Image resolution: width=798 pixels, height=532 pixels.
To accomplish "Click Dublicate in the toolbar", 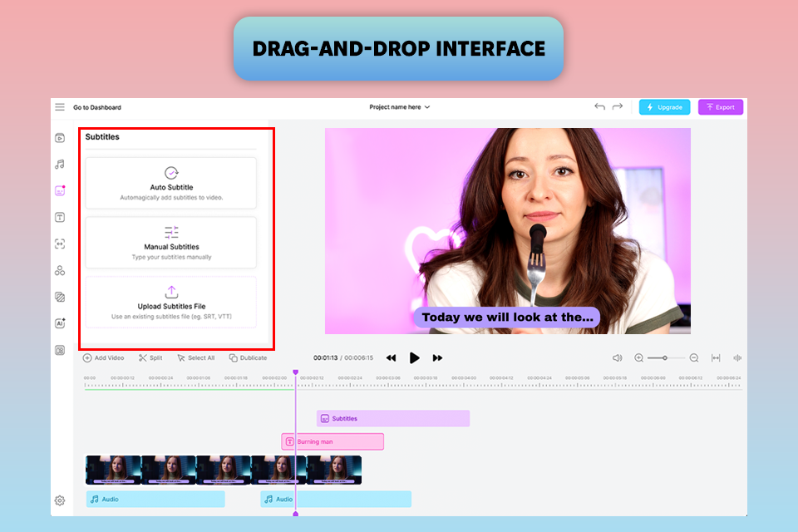I will click(x=248, y=358).
